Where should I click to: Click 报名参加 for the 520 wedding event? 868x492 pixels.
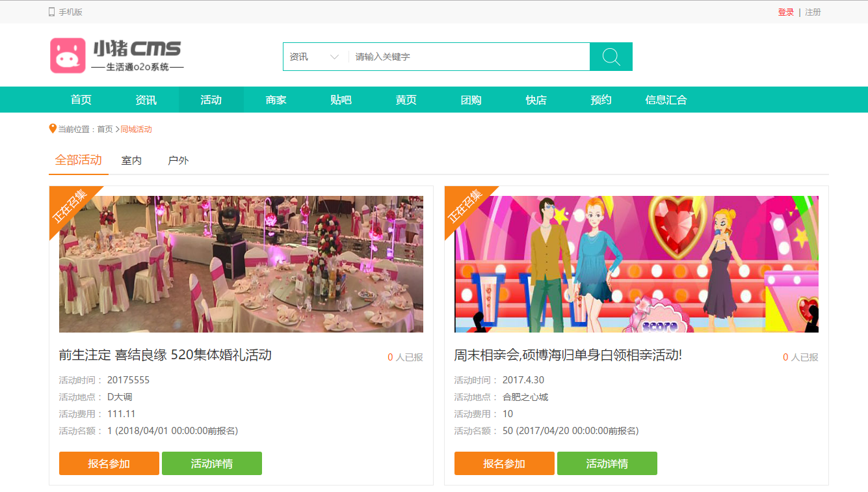tap(109, 463)
